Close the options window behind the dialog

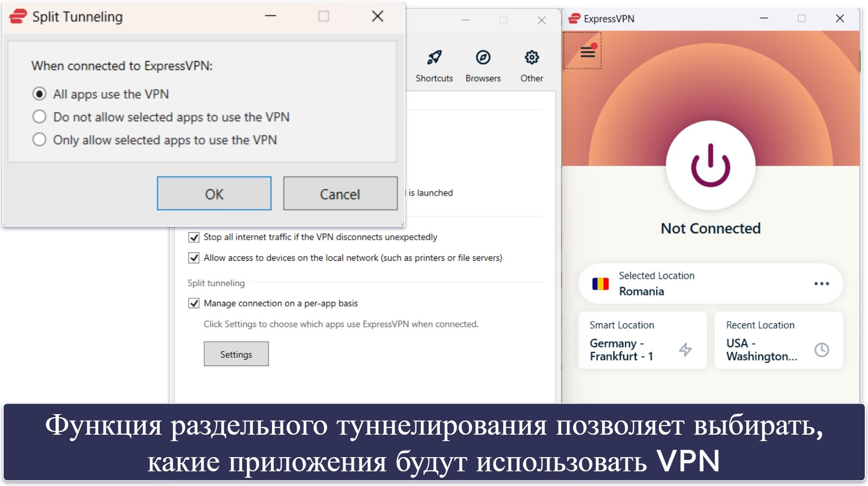coord(542,20)
